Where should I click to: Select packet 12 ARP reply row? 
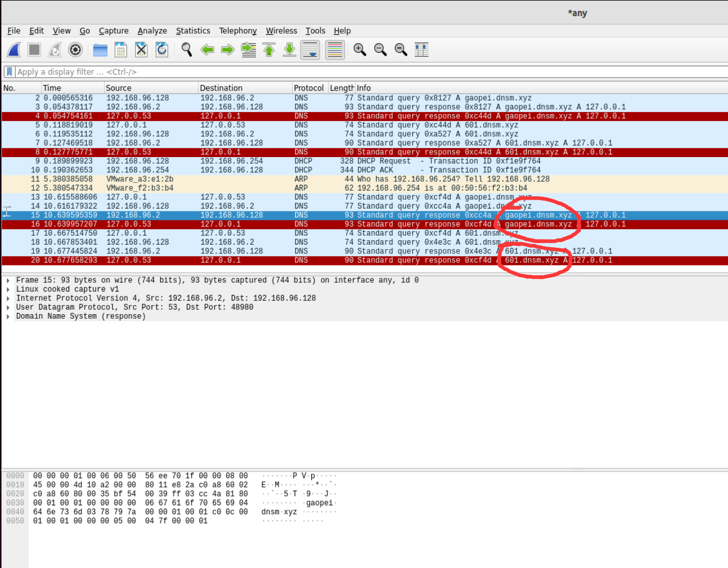365,188
